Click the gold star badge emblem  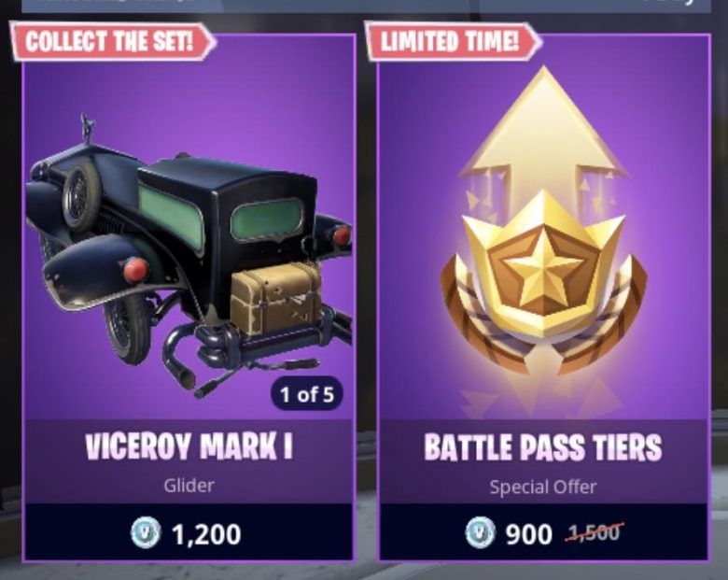pyautogui.click(x=543, y=270)
